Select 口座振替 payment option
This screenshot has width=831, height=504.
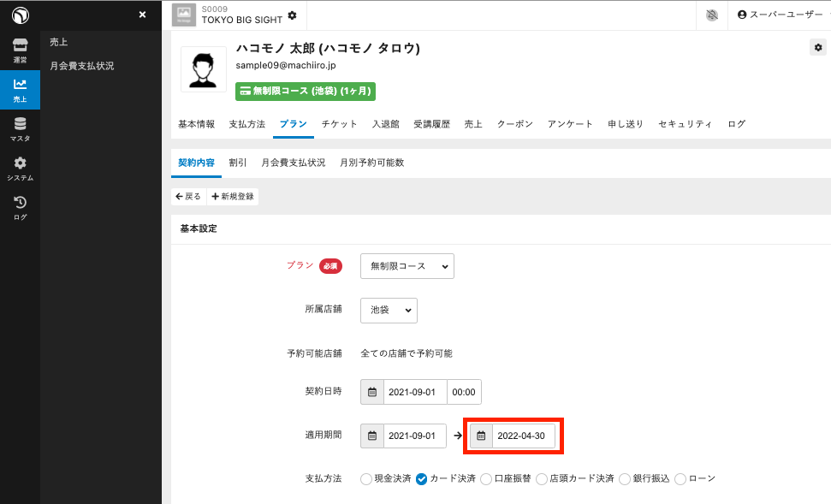486,479
